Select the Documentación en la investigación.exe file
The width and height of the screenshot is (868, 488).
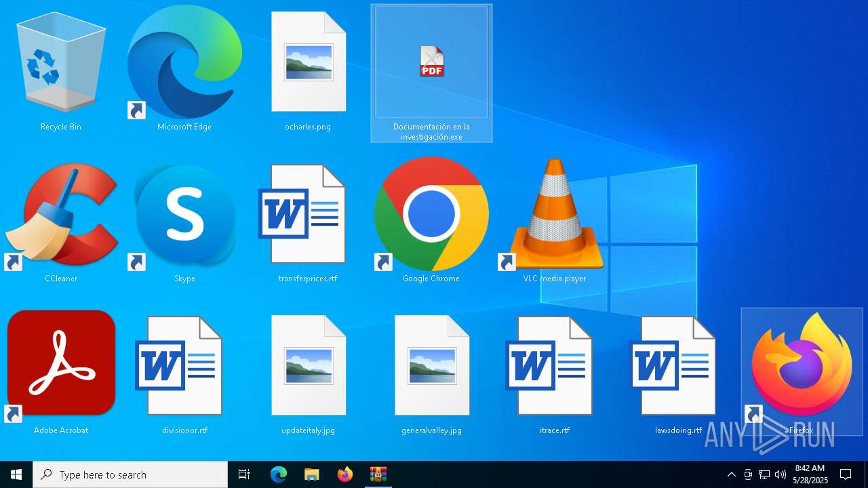coord(431,73)
